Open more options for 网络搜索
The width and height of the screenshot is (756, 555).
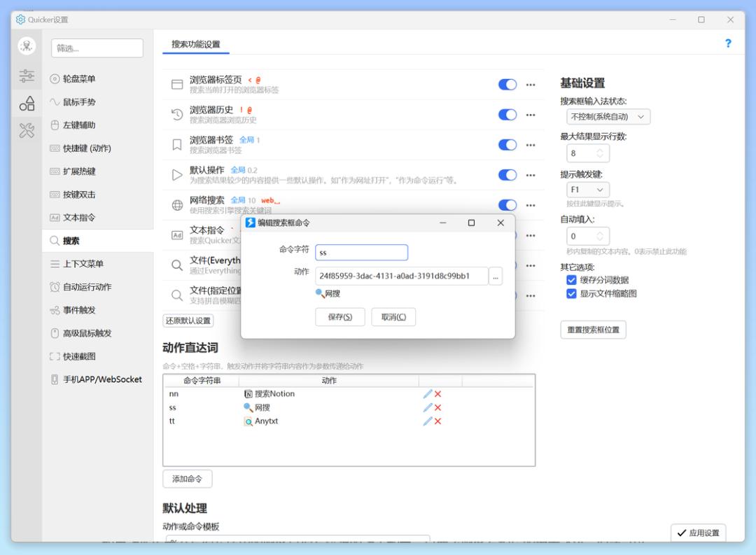[x=531, y=205]
